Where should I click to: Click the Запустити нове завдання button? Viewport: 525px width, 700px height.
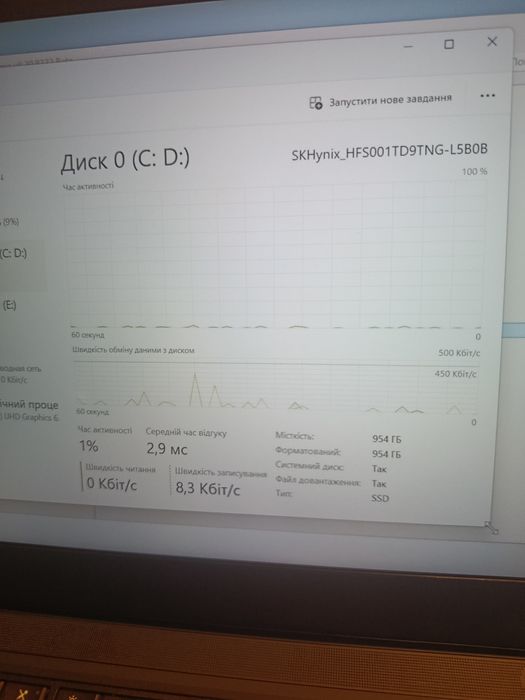click(380, 100)
